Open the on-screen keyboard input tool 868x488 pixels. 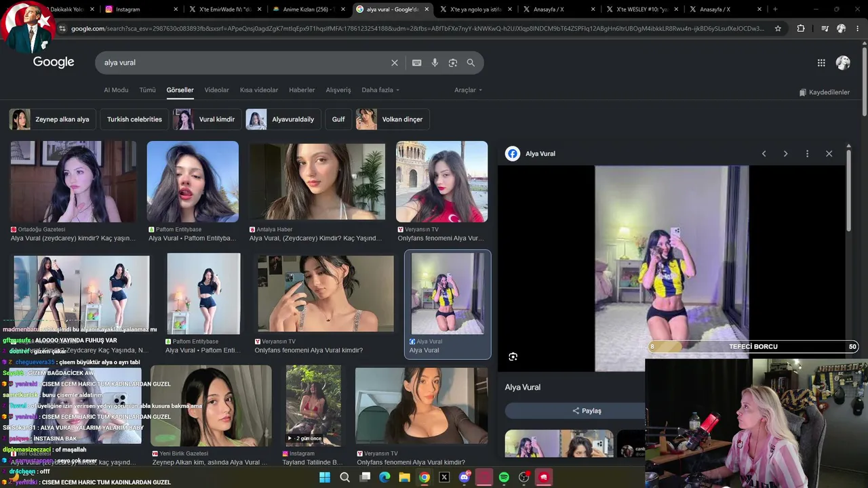coord(416,62)
